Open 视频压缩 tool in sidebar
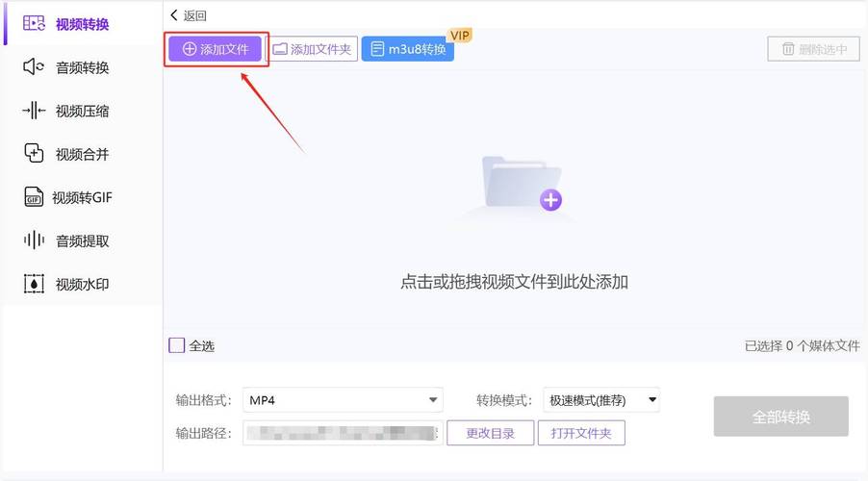The image size is (868, 481). point(83,111)
